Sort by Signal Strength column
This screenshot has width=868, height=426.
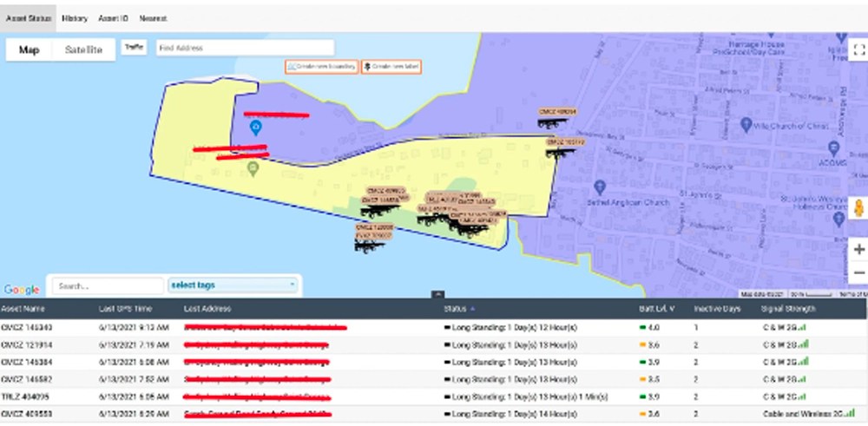point(788,309)
